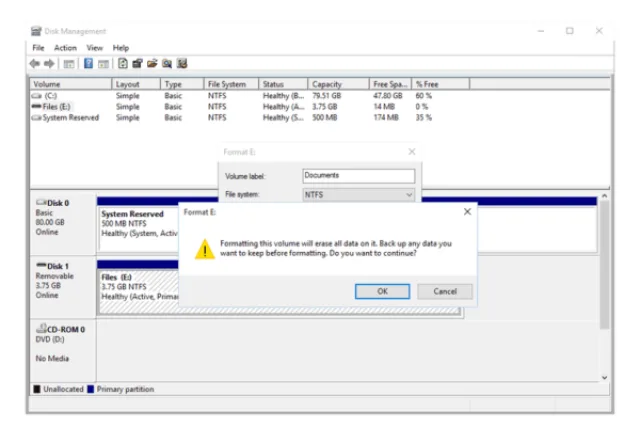Click the blue Primary partition legend swatch
Image resolution: width=640 pixels, height=427 pixels.
coord(91,389)
